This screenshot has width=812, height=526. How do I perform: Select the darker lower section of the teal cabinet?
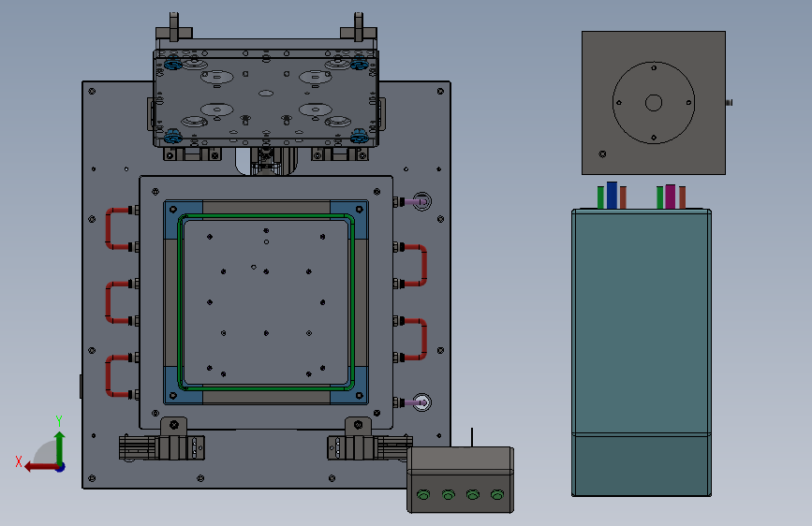pyautogui.click(x=642, y=465)
